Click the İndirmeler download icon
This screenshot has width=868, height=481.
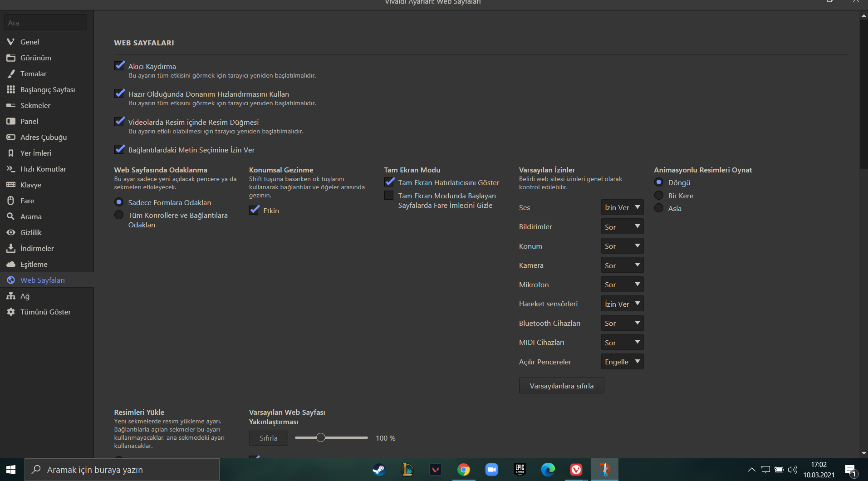coord(11,248)
